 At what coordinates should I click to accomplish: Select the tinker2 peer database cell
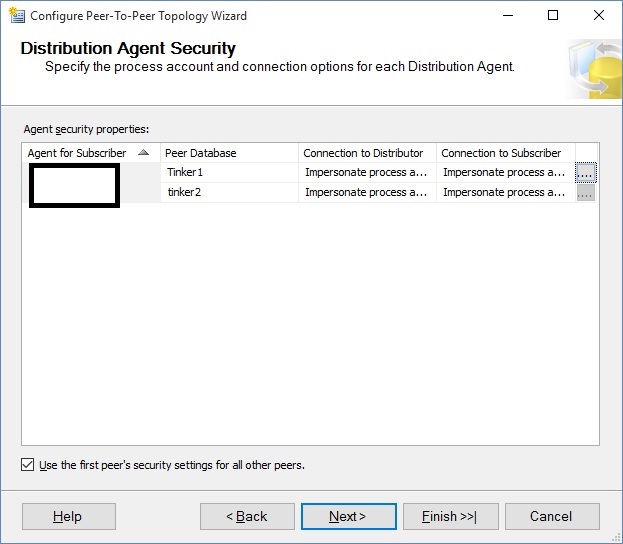229,192
